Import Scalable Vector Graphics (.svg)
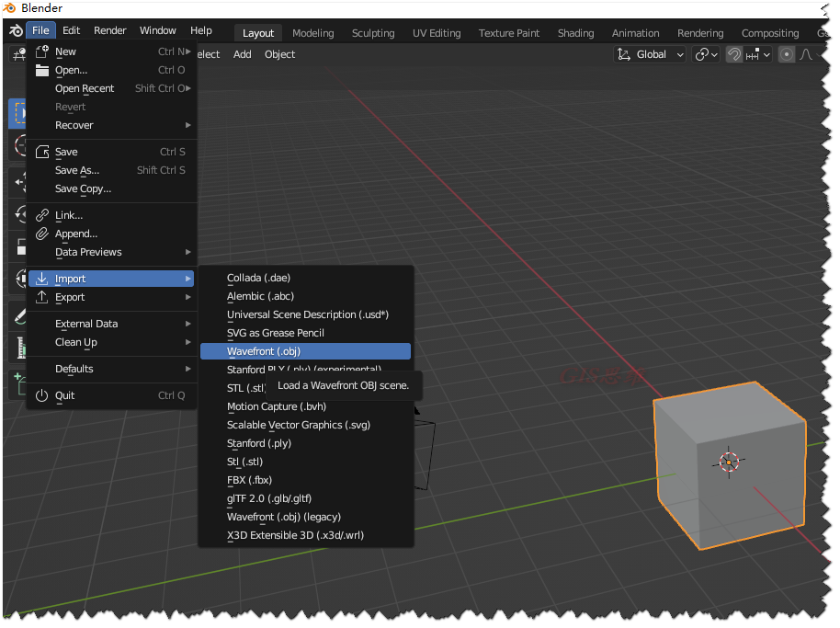This screenshot has width=840, height=628. (305, 426)
